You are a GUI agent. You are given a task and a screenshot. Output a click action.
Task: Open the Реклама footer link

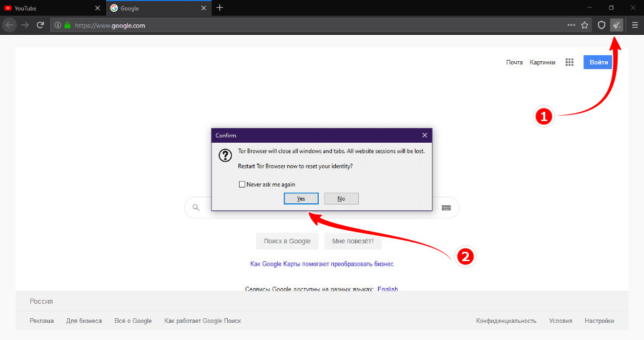tap(41, 321)
